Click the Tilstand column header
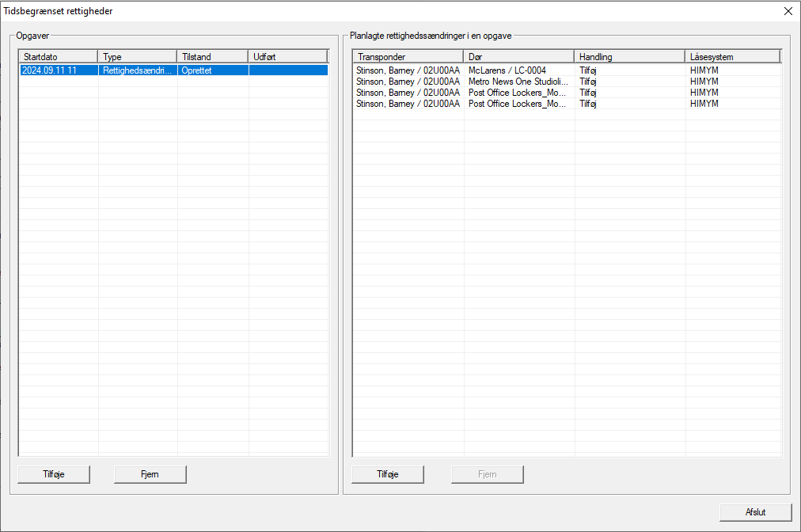This screenshot has height=532, width=801. (212, 57)
